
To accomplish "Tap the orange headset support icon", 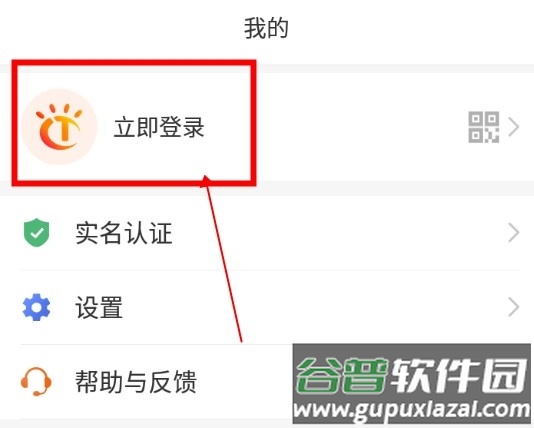I will click(36, 381).
